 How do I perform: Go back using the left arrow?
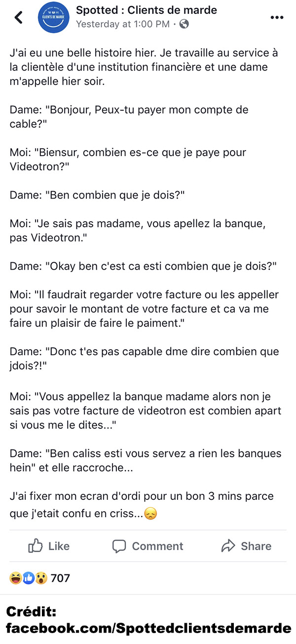(18, 17)
